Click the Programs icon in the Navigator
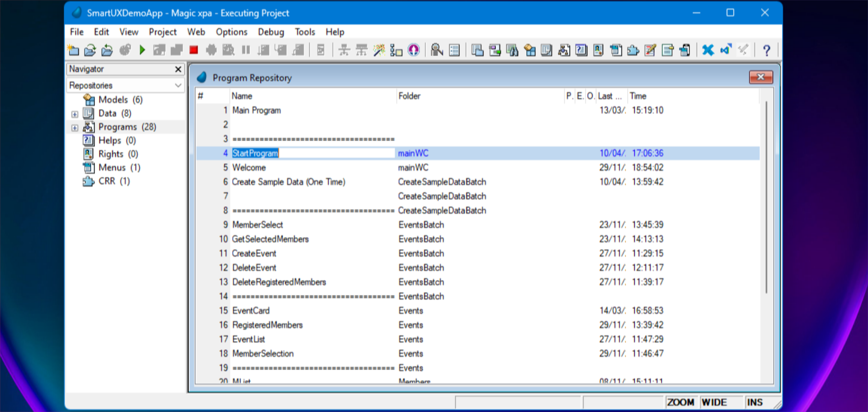This screenshot has height=412, width=868. [x=89, y=127]
